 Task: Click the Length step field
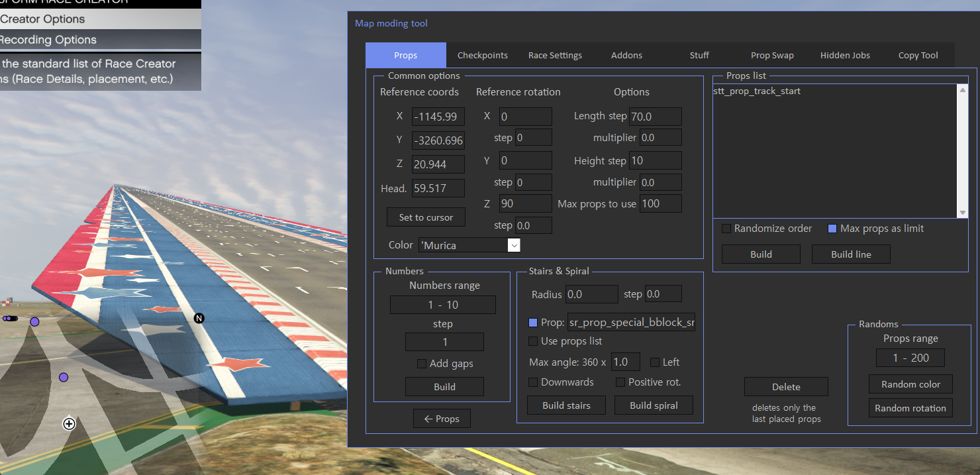pos(656,117)
